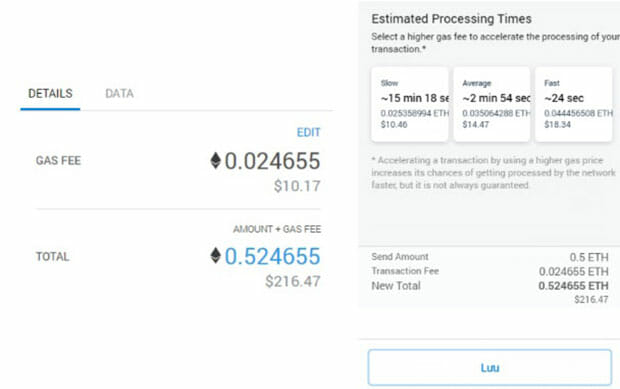Click the Estimated Processing Times heading
Screen dimensions: 620x389
click(x=451, y=19)
